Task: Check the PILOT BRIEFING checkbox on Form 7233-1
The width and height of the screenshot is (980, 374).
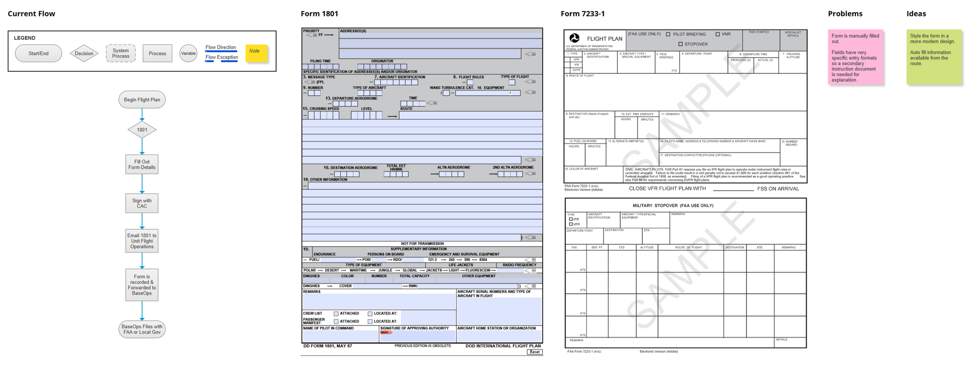Action: tap(668, 34)
